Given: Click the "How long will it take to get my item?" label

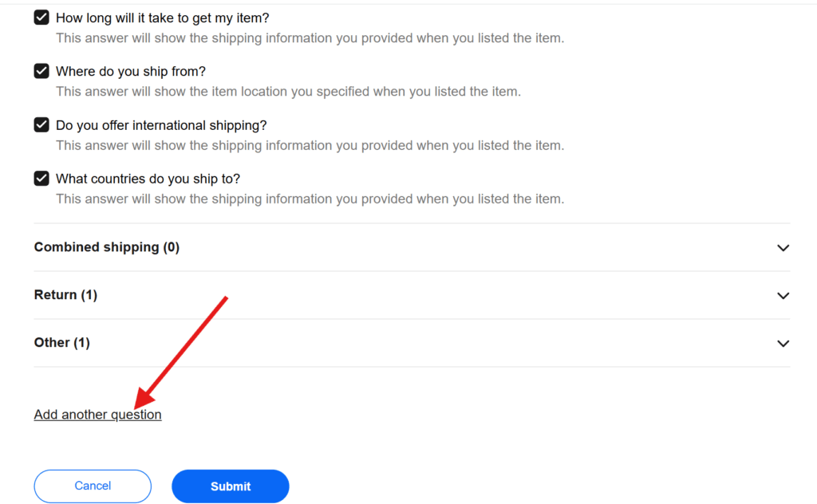Looking at the screenshot, I should 162,18.
